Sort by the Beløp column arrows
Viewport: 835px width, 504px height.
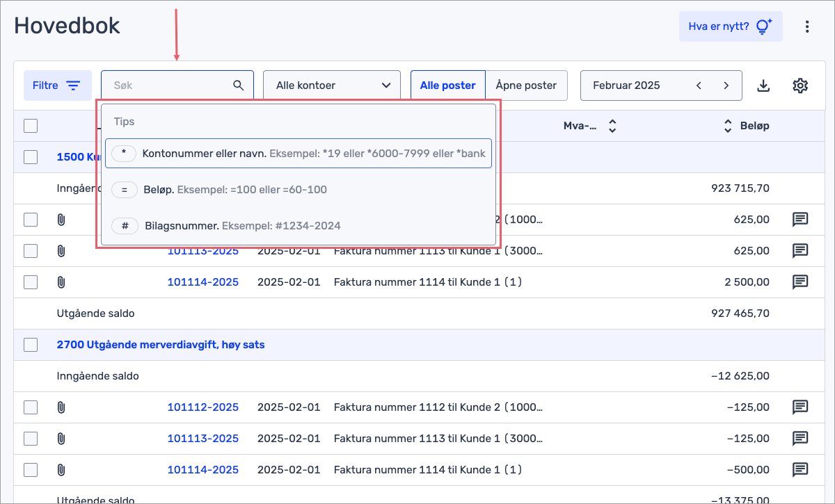point(728,126)
